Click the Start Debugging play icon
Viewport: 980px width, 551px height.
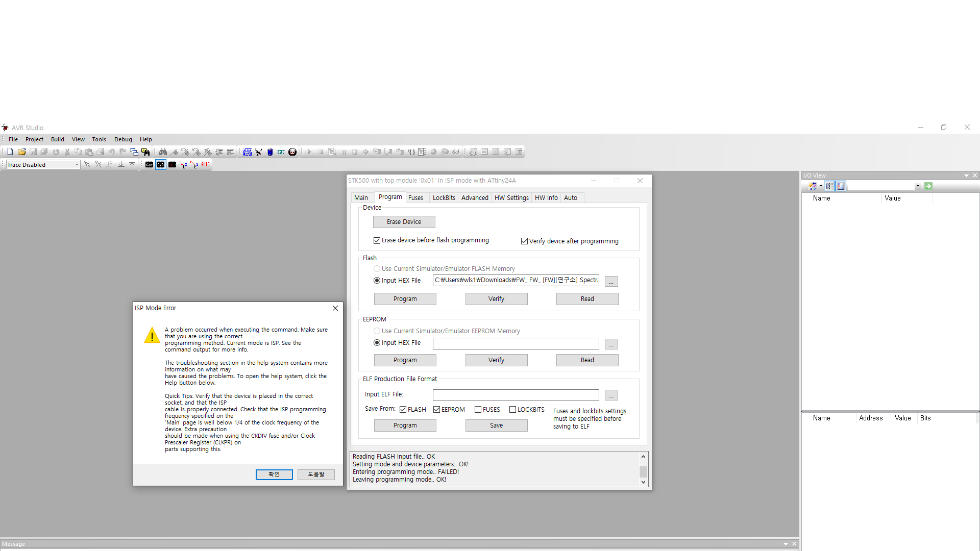309,152
